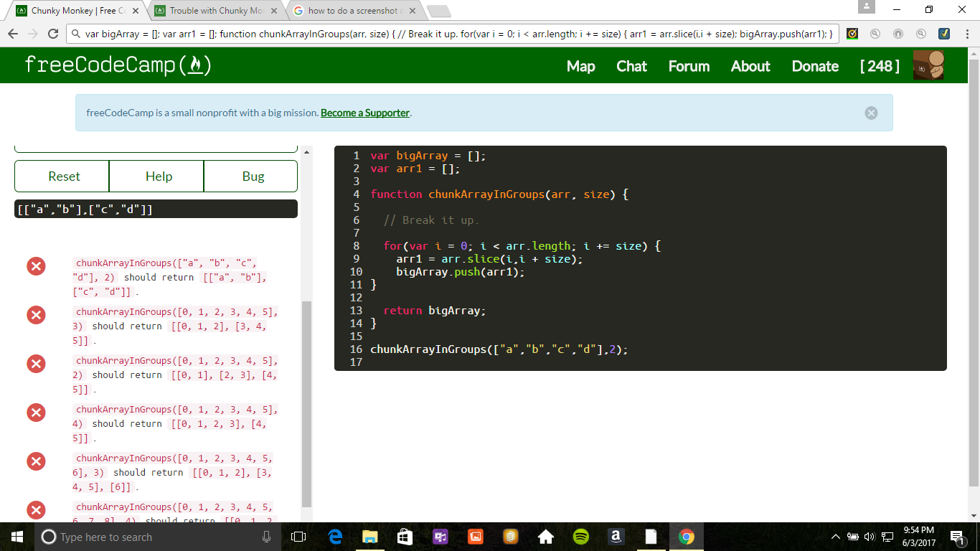Click the volume speaker tray icon

[870, 537]
